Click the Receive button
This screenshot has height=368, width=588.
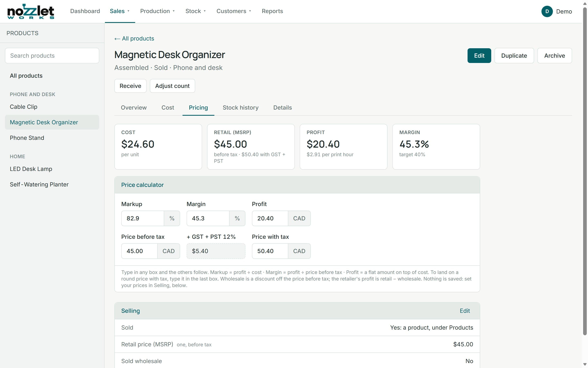[x=130, y=86]
